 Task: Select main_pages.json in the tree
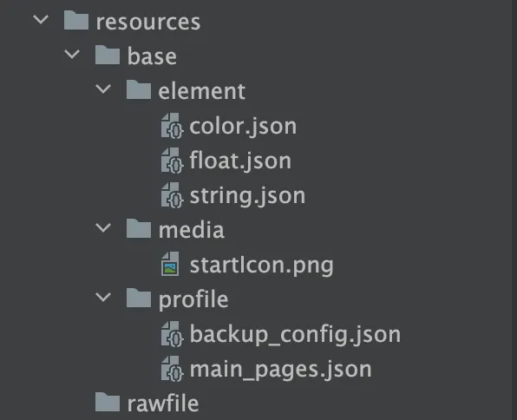[281, 370]
